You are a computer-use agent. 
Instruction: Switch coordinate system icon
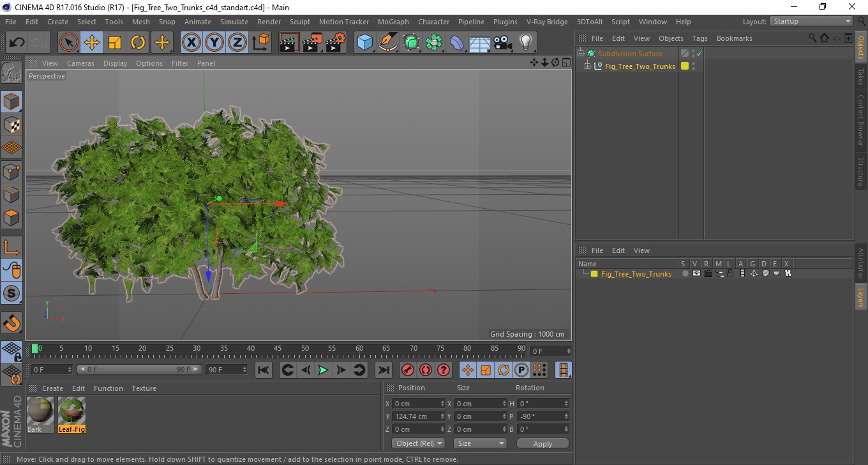(260, 43)
